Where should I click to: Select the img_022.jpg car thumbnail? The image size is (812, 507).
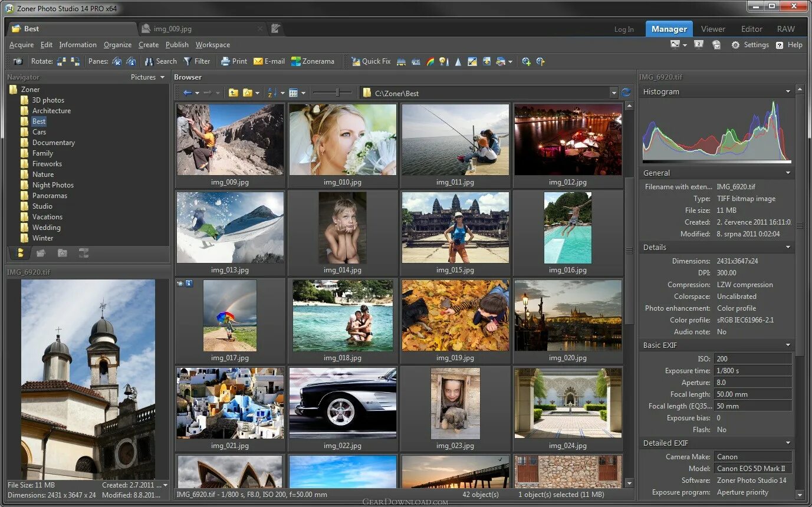point(343,404)
